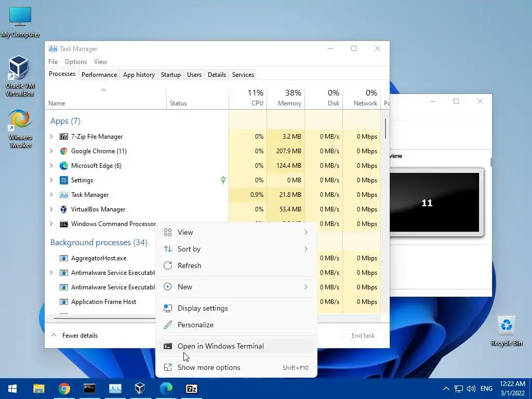Show hidden tray icons chevron

tap(446, 389)
